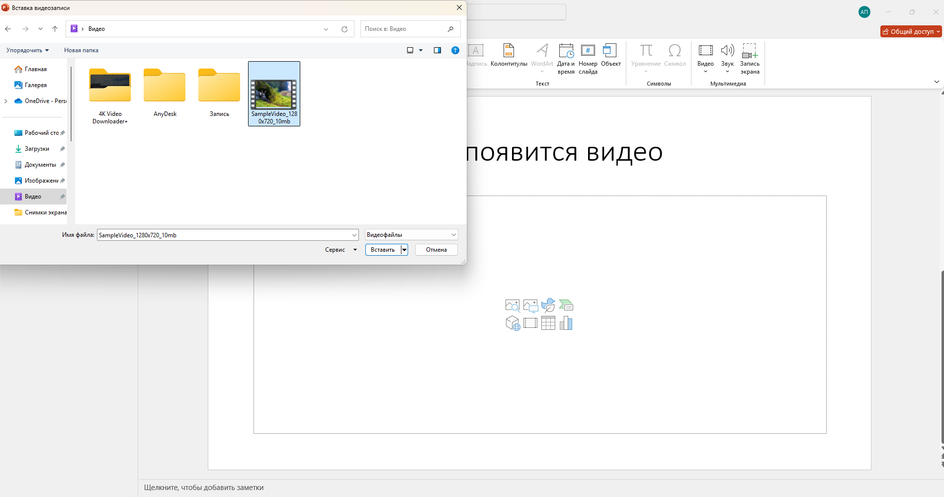Click slide title появится видео
This screenshot has height=497, width=944.
click(564, 152)
